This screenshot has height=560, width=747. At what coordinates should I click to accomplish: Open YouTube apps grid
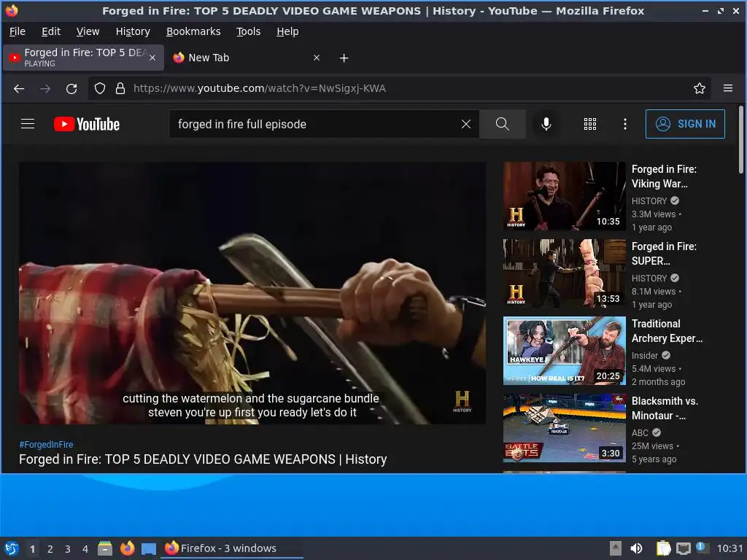(x=589, y=124)
